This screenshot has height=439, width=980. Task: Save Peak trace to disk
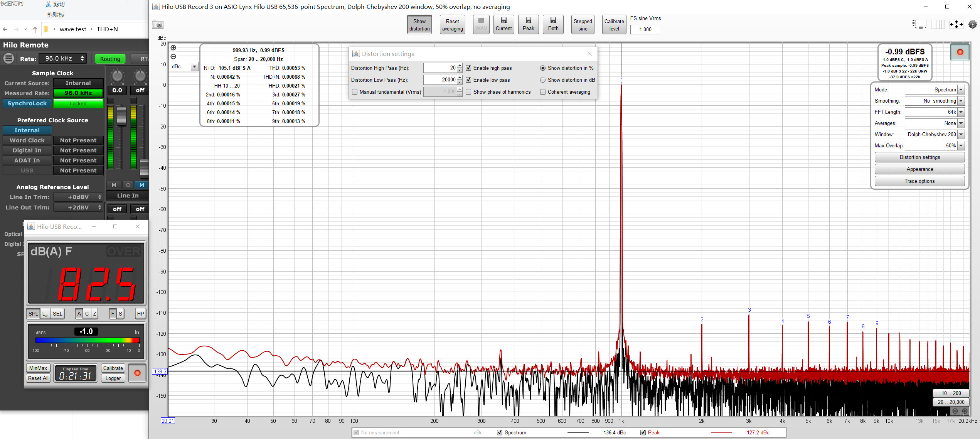coord(528,24)
